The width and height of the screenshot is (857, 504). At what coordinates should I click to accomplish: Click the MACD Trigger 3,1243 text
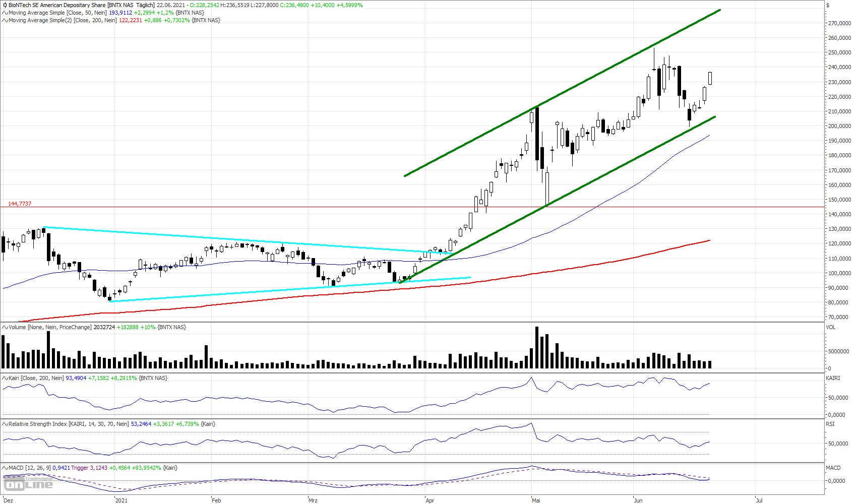point(89,468)
